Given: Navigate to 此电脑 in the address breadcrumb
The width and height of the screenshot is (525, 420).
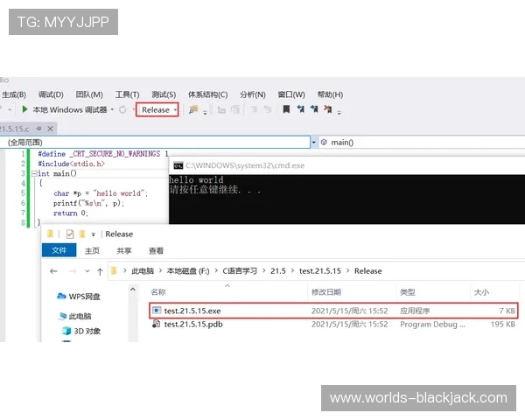Looking at the screenshot, I should [143, 271].
